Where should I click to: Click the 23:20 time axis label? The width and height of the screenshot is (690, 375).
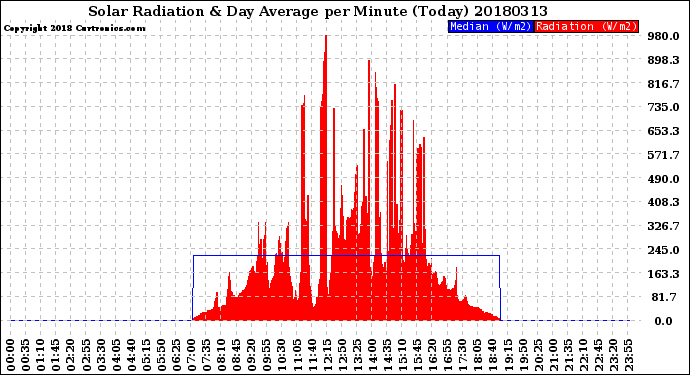point(613,355)
